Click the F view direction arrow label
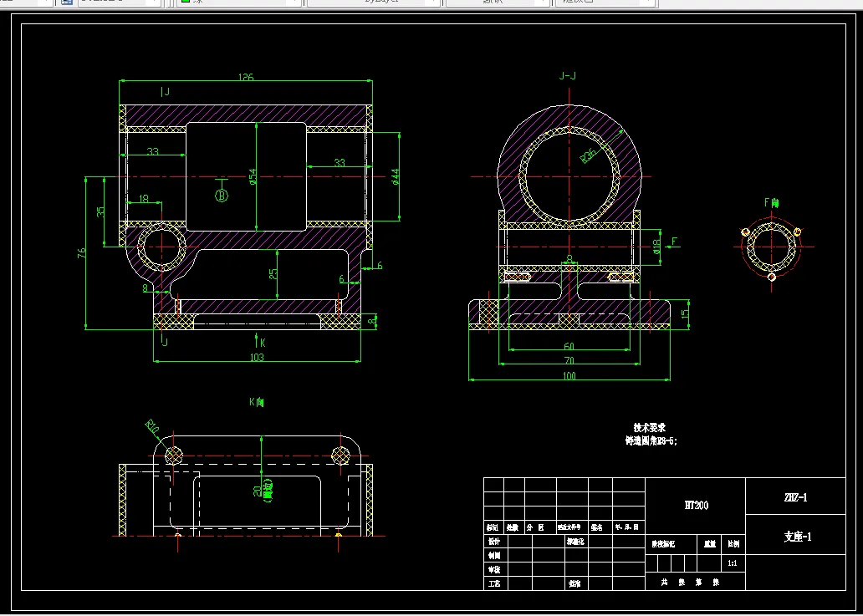Image resolution: width=863 pixels, height=616 pixels. (x=675, y=241)
